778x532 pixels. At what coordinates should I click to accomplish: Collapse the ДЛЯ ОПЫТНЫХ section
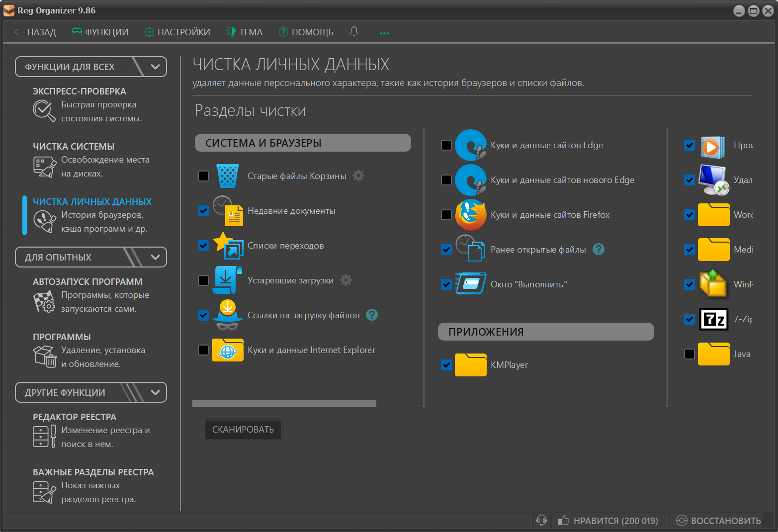pos(155,257)
